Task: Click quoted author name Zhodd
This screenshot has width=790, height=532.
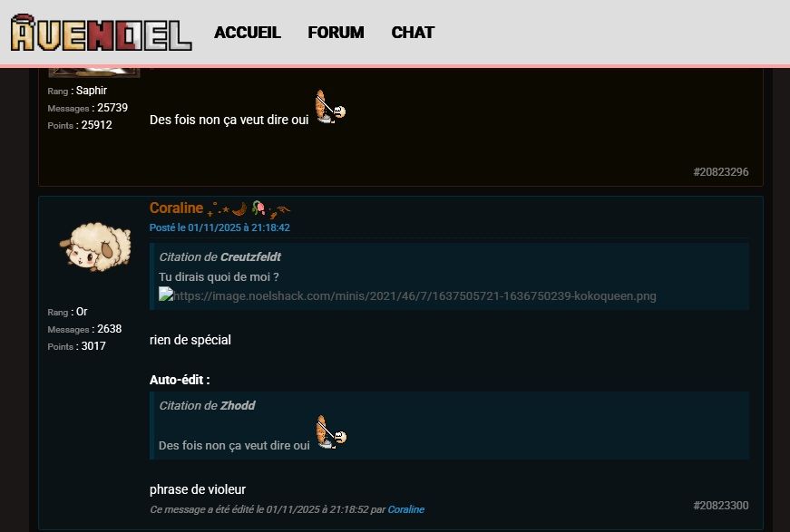Action: [238, 405]
